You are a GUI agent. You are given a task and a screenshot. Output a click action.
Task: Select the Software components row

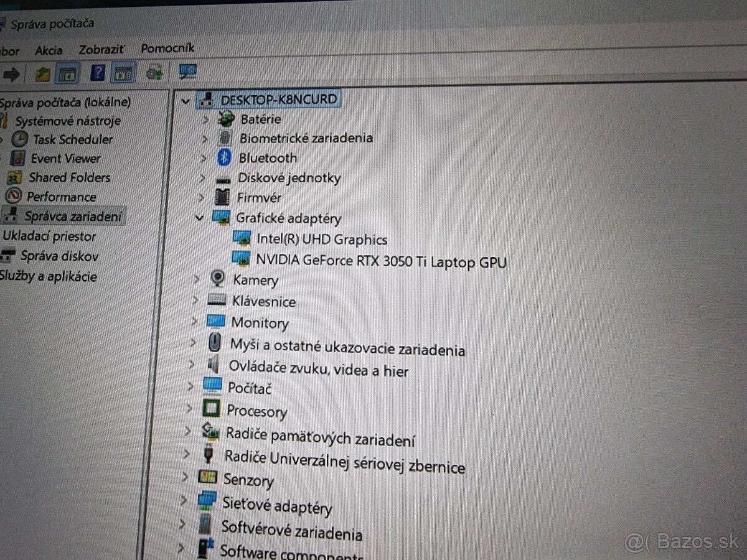[x=291, y=553]
